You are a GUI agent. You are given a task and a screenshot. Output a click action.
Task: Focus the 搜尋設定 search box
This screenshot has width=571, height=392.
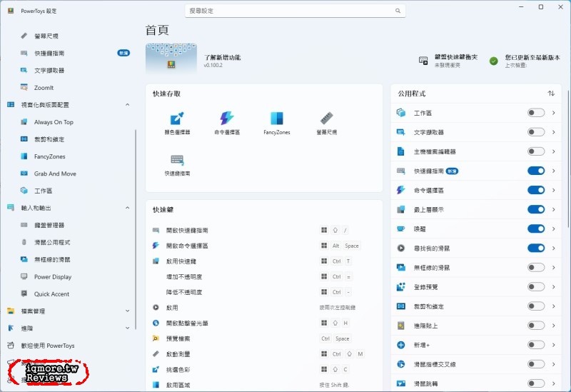tap(295, 11)
